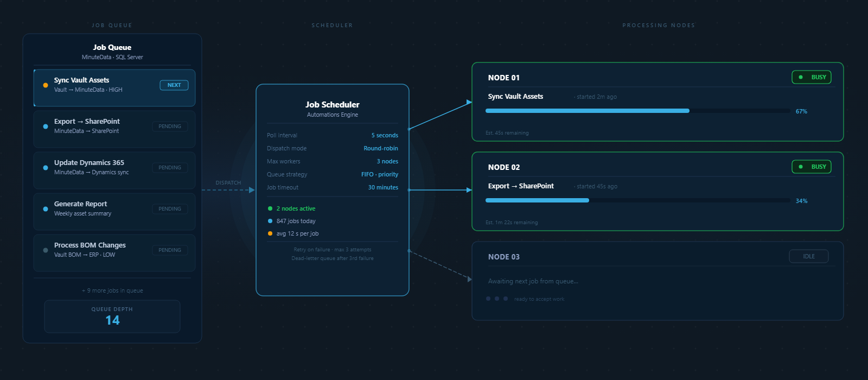Click 'MinuteData → Dynamics sync' job detail

[92, 172]
